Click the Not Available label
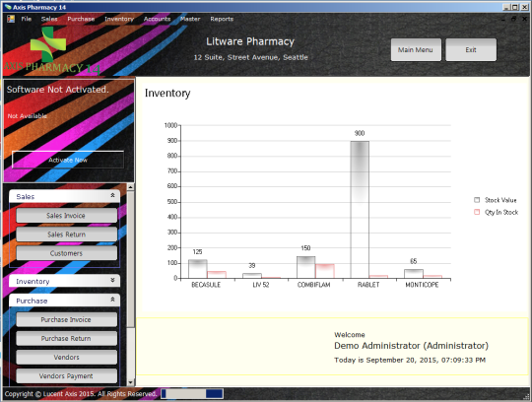 28,116
